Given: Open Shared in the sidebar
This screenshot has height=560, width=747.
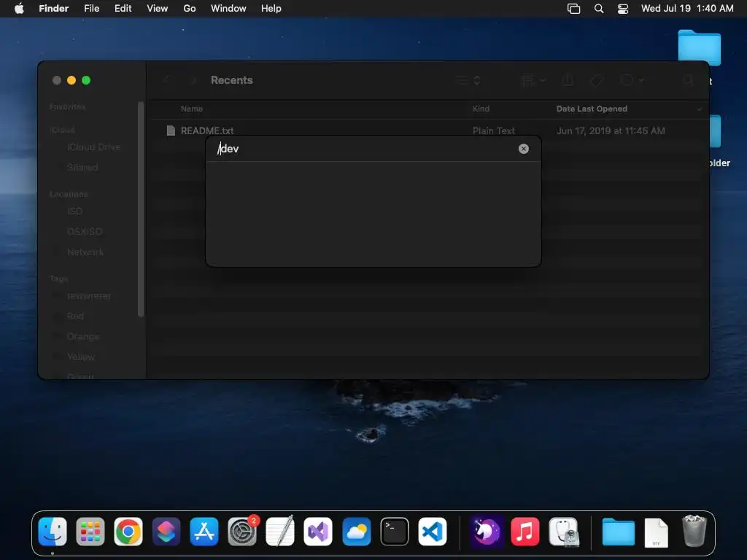Looking at the screenshot, I should (x=82, y=167).
